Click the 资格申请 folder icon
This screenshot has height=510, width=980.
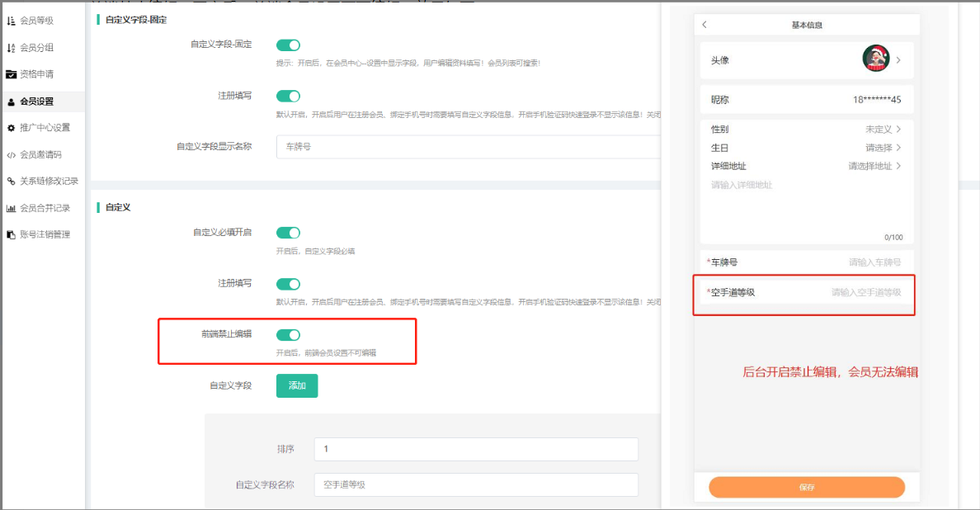point(12,74)
